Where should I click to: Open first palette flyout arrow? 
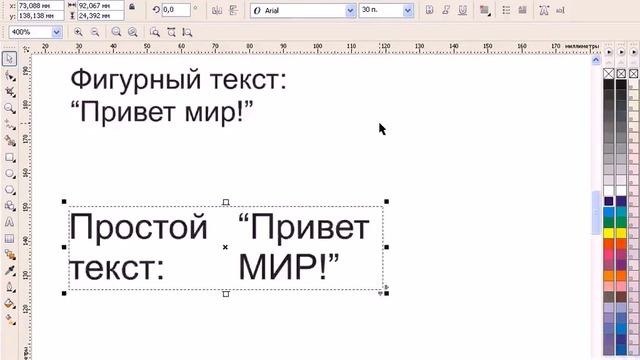(x=609, y=52)
